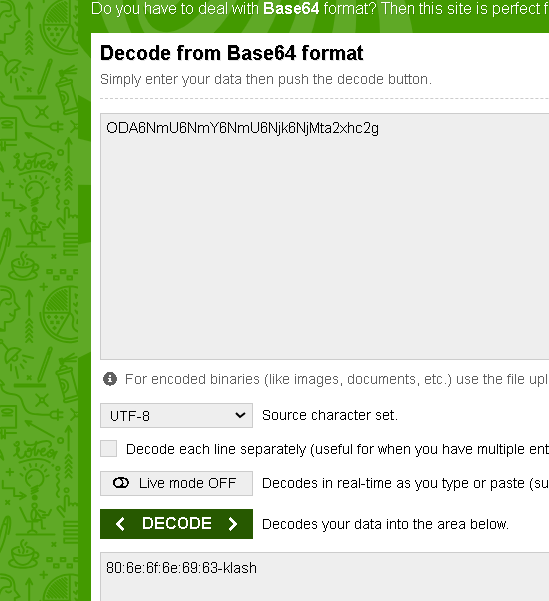Click the 'Decodes your data into the area below' text
549x601 pixels.
pyautogui.click(x=385, y=524)
